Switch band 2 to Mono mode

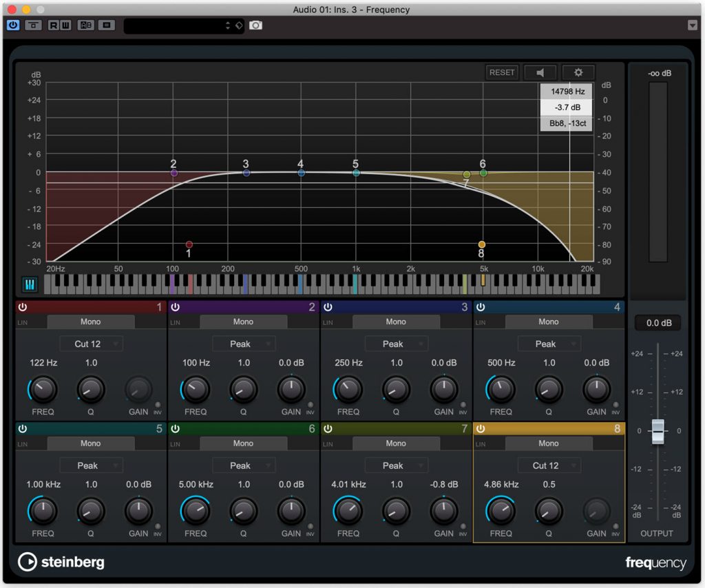point(243,321)
